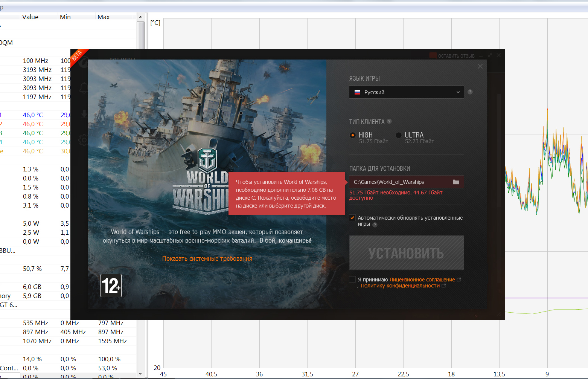Image resolution: width=588 pixels, height=379 pixels.
Task: Click the [°C] graph axis label
Action: pos(155,23)
